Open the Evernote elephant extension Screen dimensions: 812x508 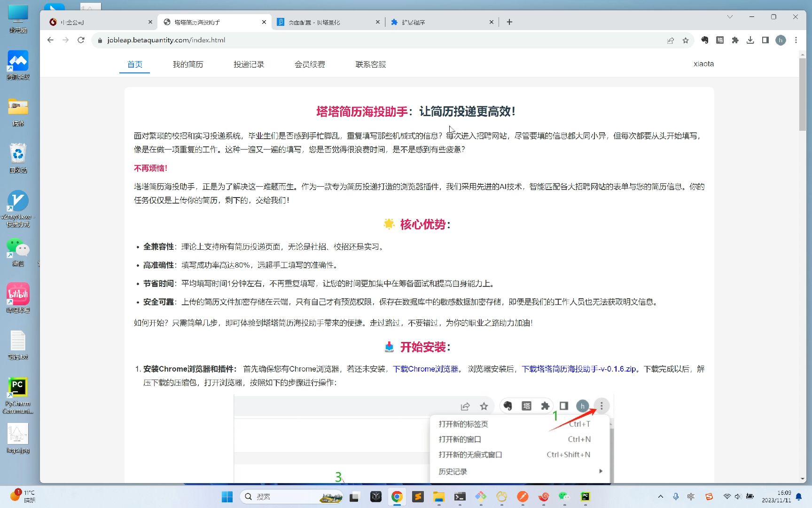coord(705,40)
